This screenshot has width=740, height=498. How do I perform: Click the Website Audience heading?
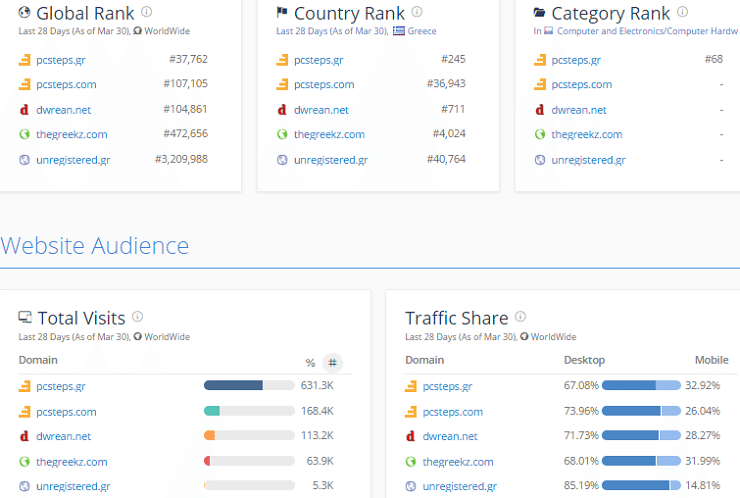click(x=94, y=245)
